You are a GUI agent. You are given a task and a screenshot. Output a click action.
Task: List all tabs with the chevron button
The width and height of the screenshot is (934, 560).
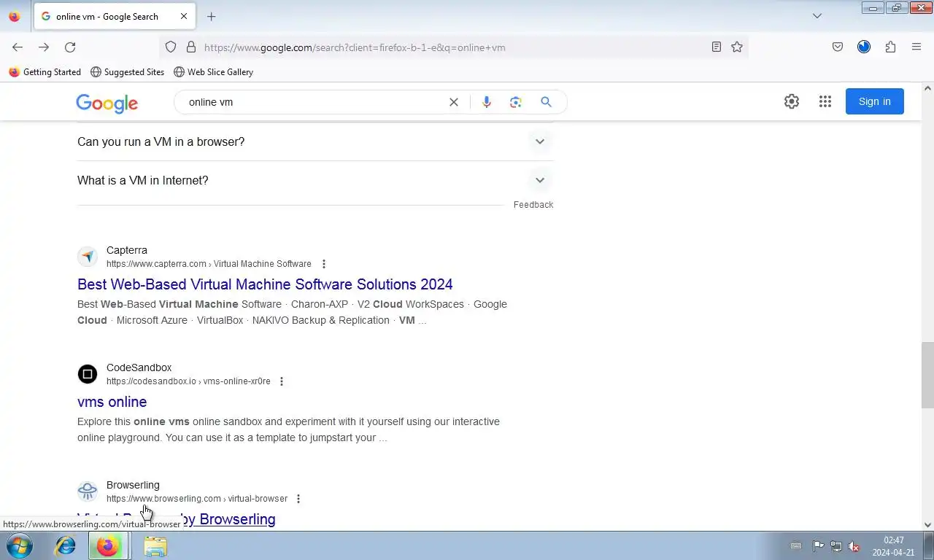click(x=817, y=16)
